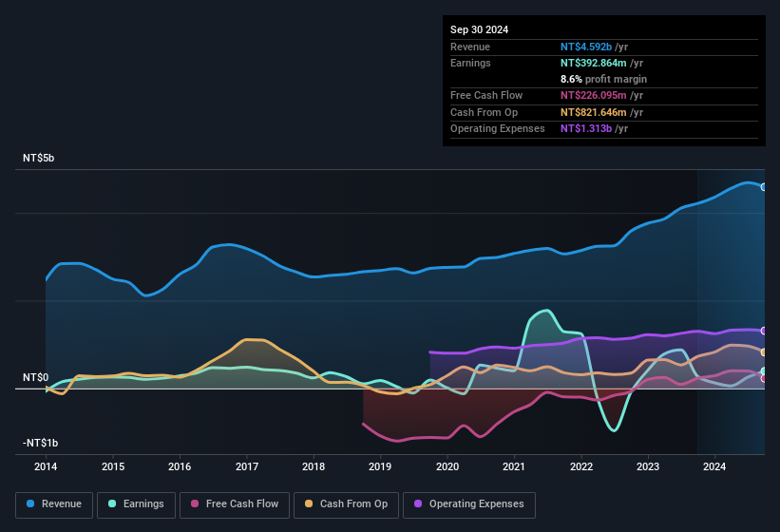Click the 2020 x-axis label

tap(447, 466)
